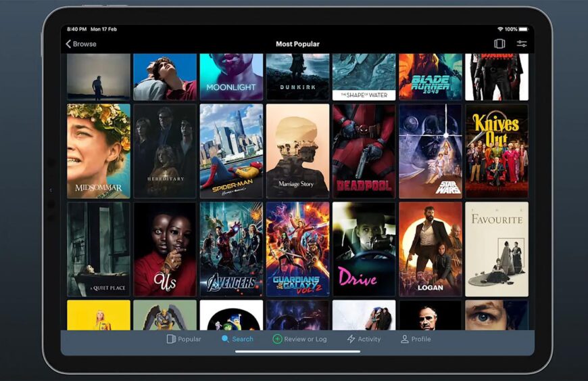Open the poster with man silhouetted at dusk
Image resolution: width=588 pixels, height=381 pixels.
point(99,76)
